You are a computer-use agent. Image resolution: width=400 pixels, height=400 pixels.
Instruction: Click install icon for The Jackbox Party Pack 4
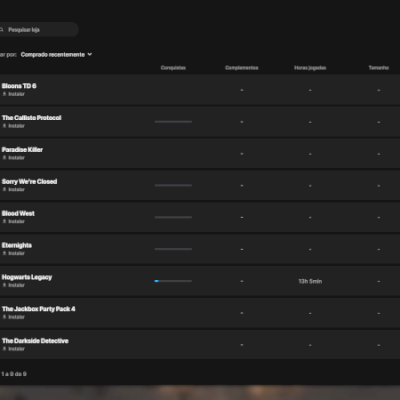point(4,317)
